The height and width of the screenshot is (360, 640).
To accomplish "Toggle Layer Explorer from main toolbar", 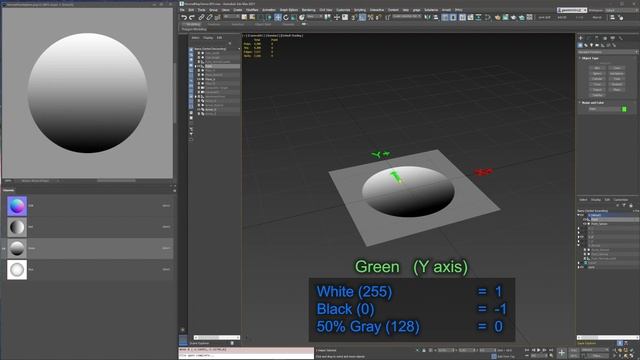I will coord(453,17).
